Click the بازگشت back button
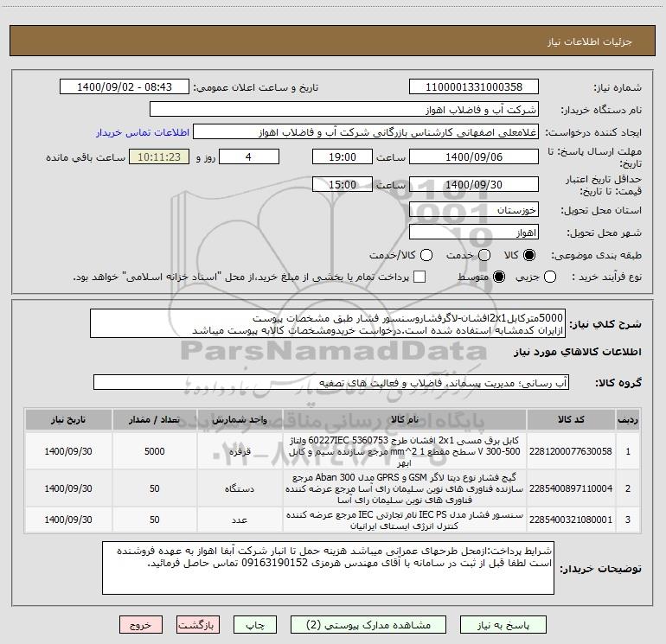Screen dimensions: 666x644 pos(198,625)
